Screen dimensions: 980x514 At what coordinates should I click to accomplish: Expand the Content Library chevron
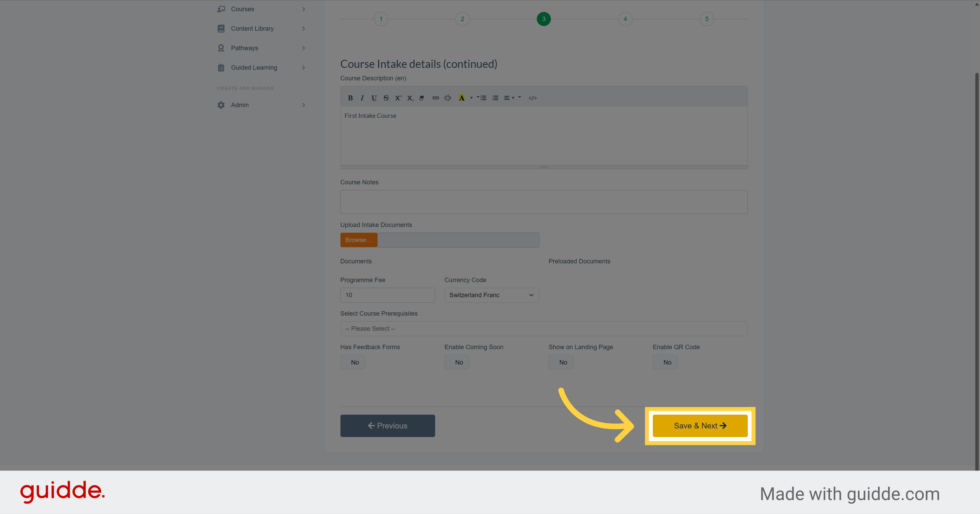click(304, 29)
